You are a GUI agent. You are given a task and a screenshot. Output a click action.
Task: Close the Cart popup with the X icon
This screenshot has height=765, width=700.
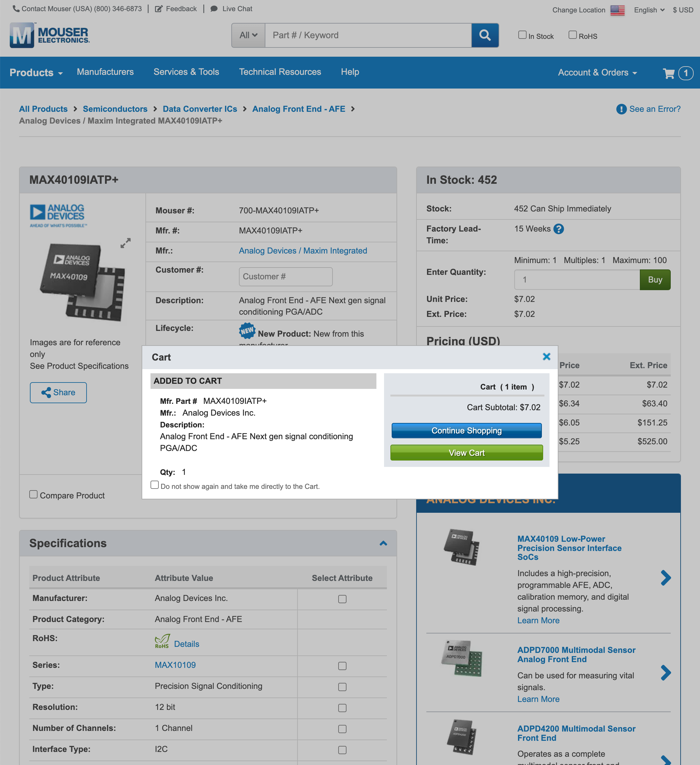click(546, 357)
